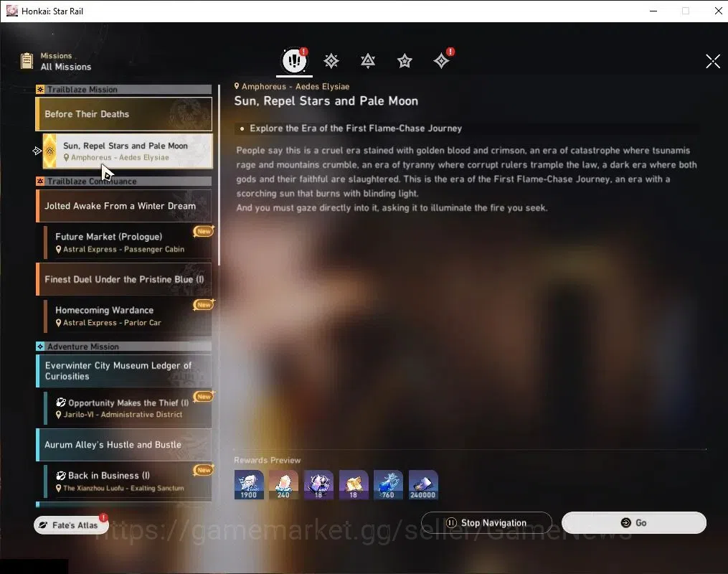728x574 pixels.
Task: View the golden book 18 reward icon
Action: point(354,484)
